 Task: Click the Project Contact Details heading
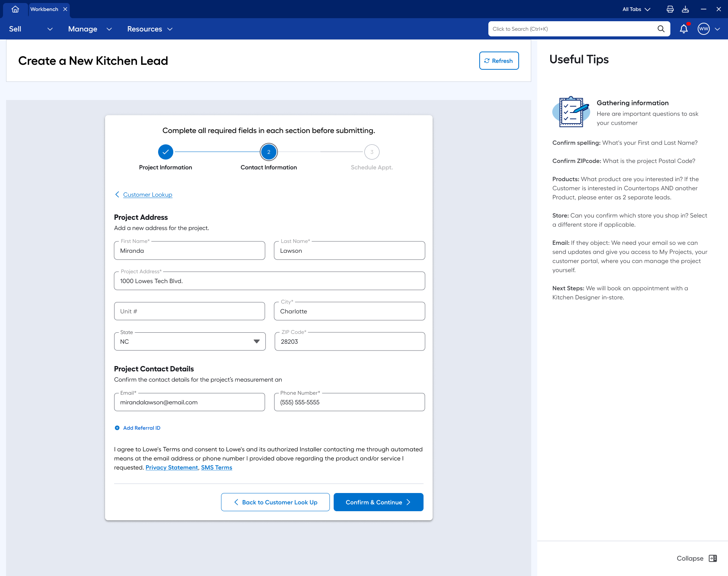(154, 369)
